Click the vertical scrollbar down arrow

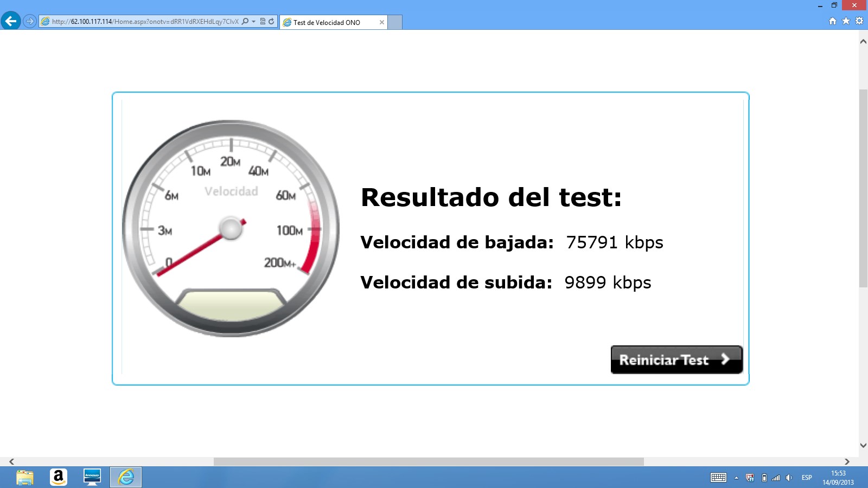pos(863,446)
